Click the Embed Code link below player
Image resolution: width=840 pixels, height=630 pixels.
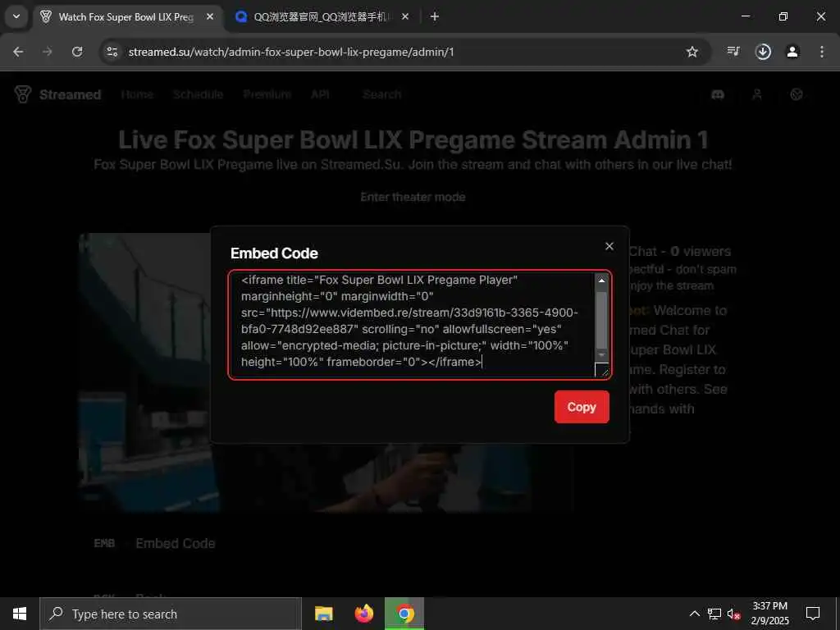pos(176,543)
